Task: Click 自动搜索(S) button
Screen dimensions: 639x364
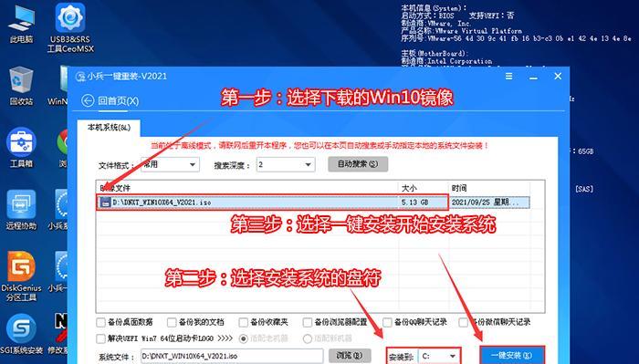Action: tap(358, 164)
